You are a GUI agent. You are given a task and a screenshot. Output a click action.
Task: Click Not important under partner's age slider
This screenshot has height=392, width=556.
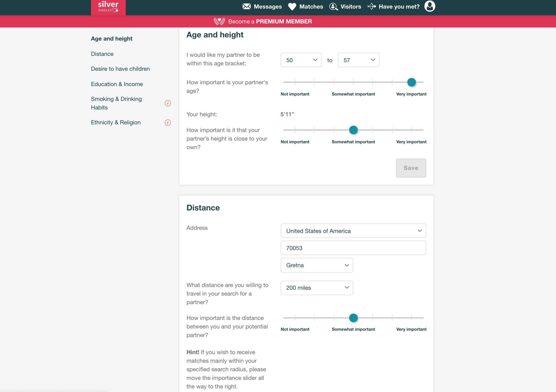coord(295,94)
